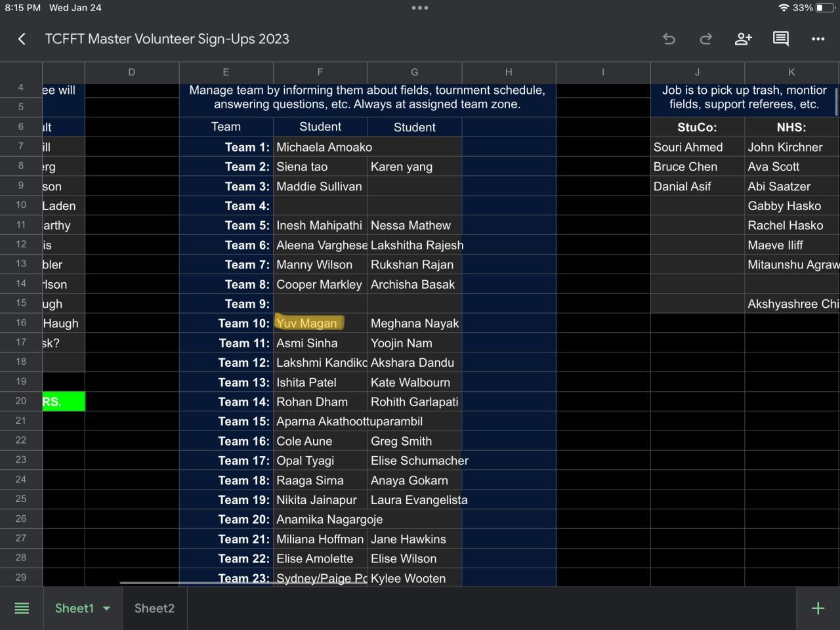Select the Akshara Dandu cell
This screenshot has height=630, width=840.
(x=415, y=362)
